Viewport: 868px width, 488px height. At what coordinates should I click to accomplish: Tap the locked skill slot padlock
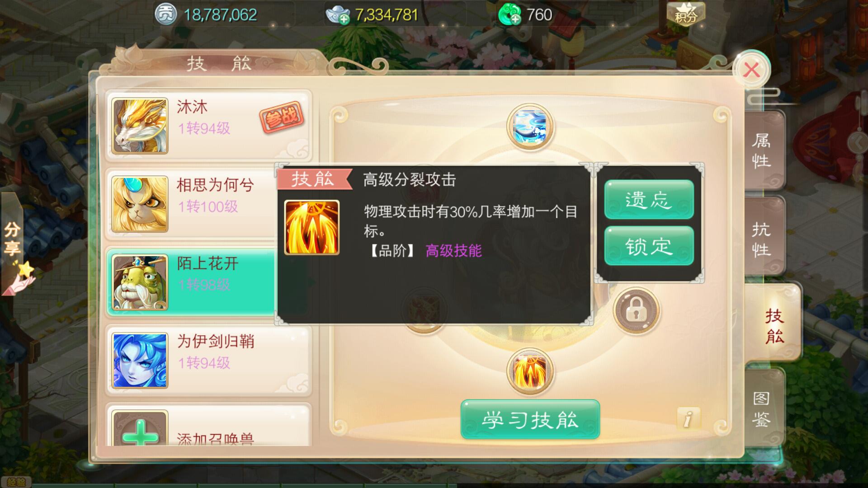[636, 311]
